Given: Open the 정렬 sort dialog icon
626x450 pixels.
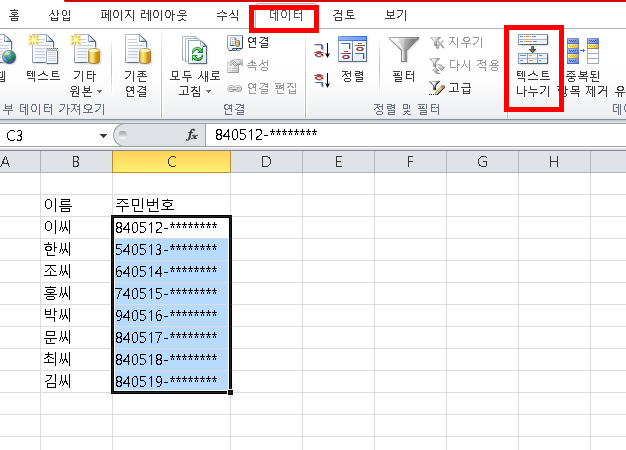Looking at the screenshot, I should click(353, 59).
